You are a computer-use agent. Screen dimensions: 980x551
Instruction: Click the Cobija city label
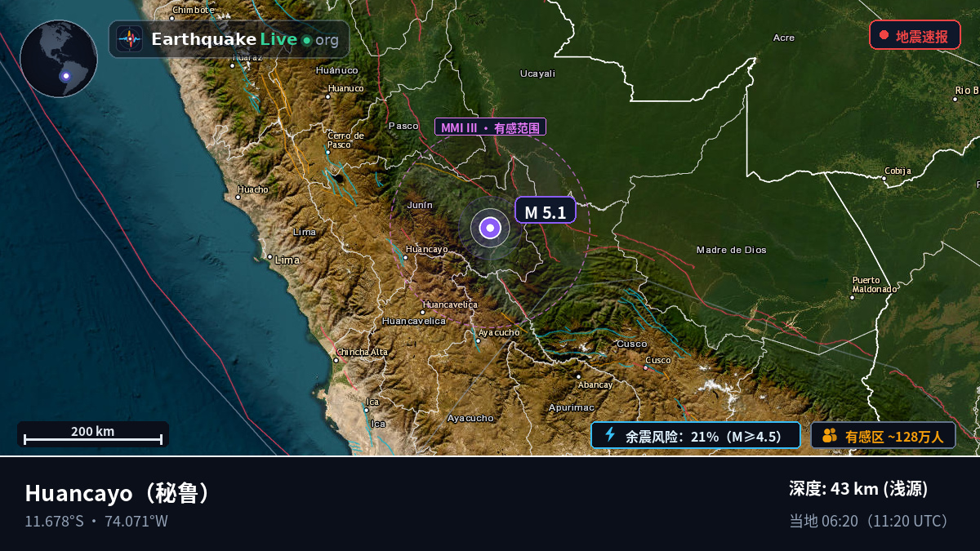point(897,171)
